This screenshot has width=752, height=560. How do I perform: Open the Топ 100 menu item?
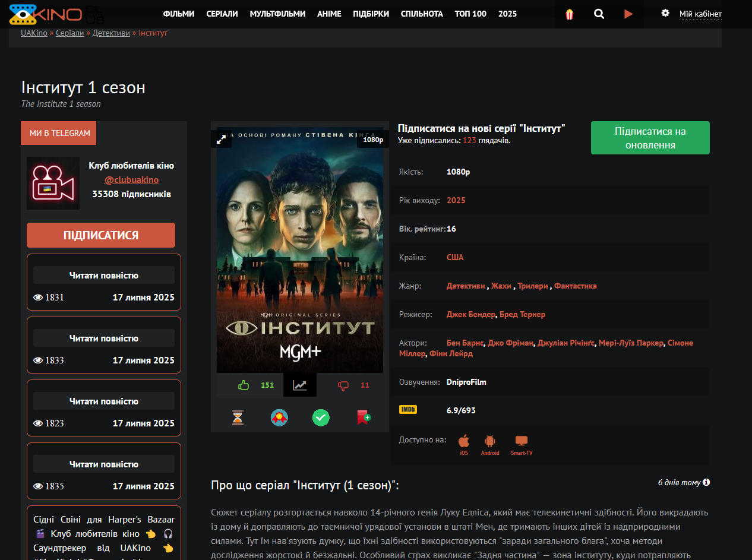[x=470, y=14]
